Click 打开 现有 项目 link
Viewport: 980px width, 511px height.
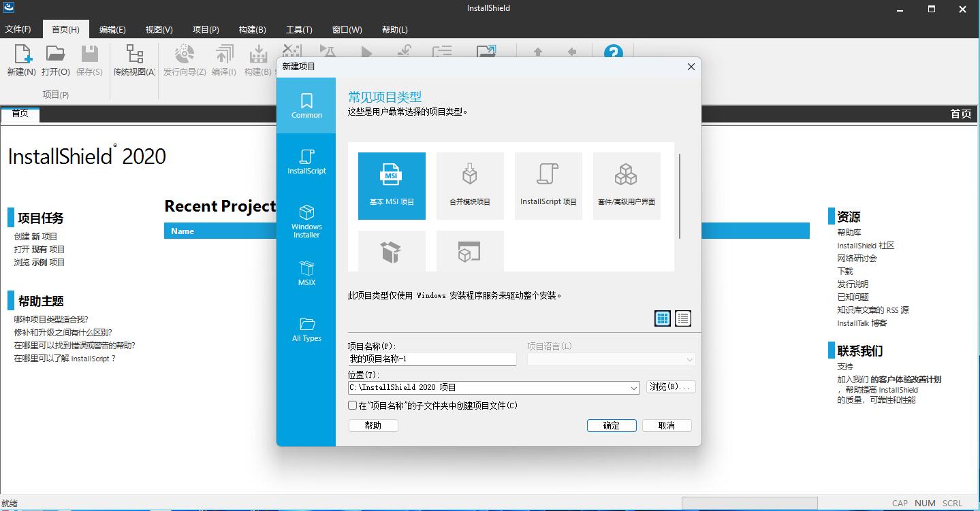[39, 249]
